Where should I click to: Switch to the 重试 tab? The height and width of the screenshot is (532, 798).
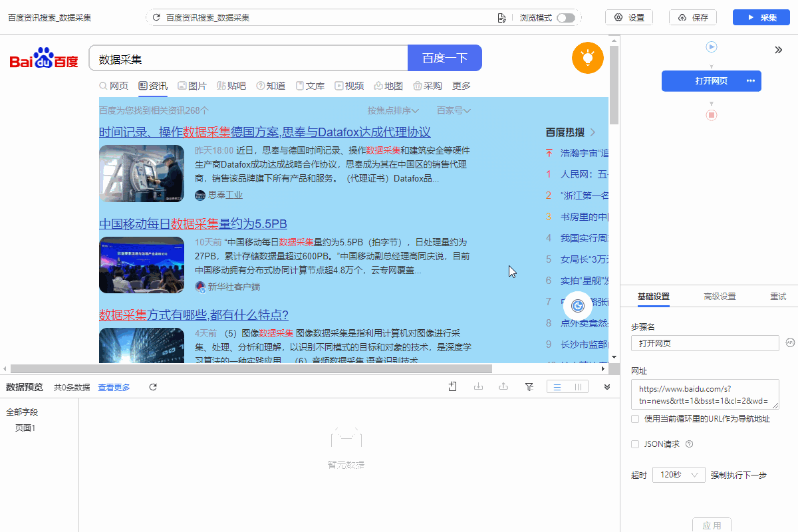point(778,297)
